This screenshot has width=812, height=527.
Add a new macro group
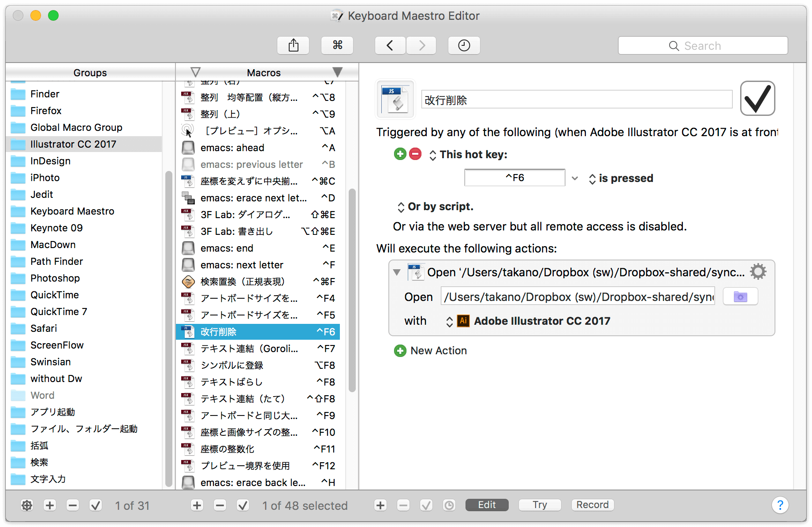(50, 505)
